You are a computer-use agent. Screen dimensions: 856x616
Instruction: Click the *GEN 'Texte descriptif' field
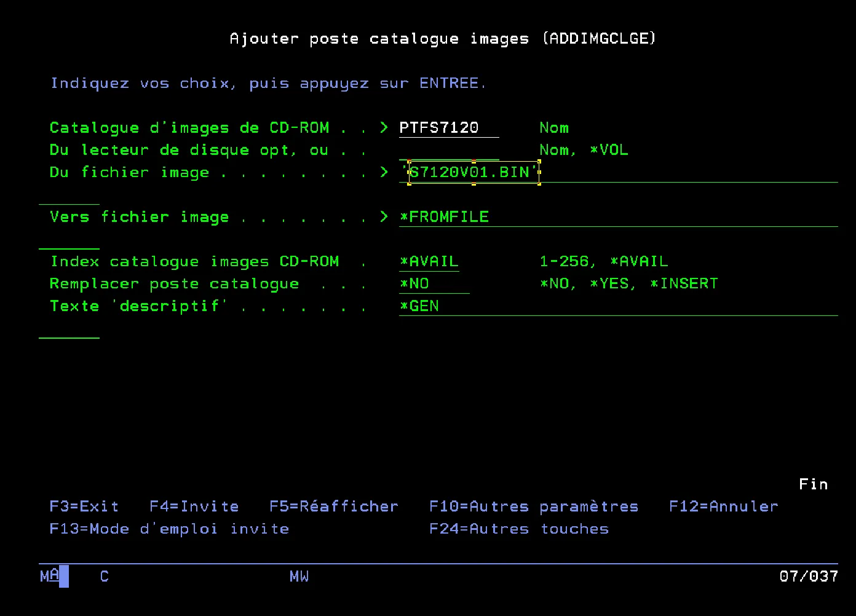(x=619, y=306)
